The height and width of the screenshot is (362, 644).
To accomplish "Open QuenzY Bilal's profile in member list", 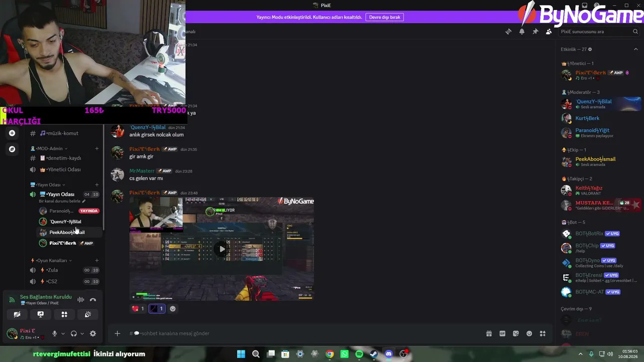I will 601,104.
